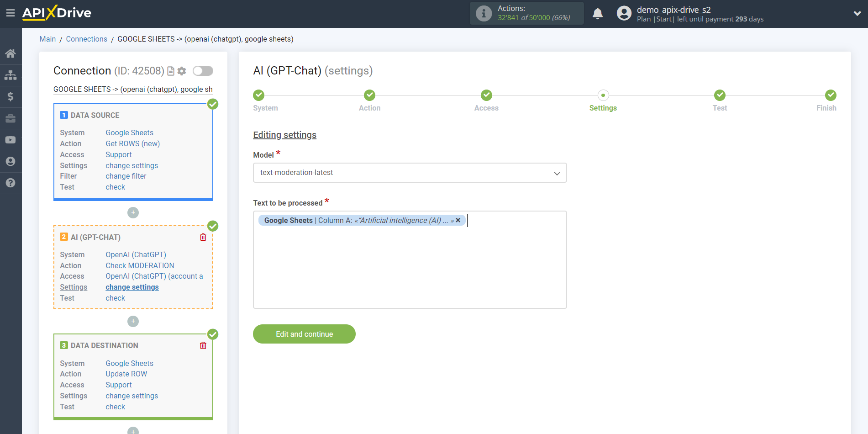Image resolution: width=868 pixels, height=434 pixels.
Task: Click the DATA SOURCE block header
Action: point(95,115)
